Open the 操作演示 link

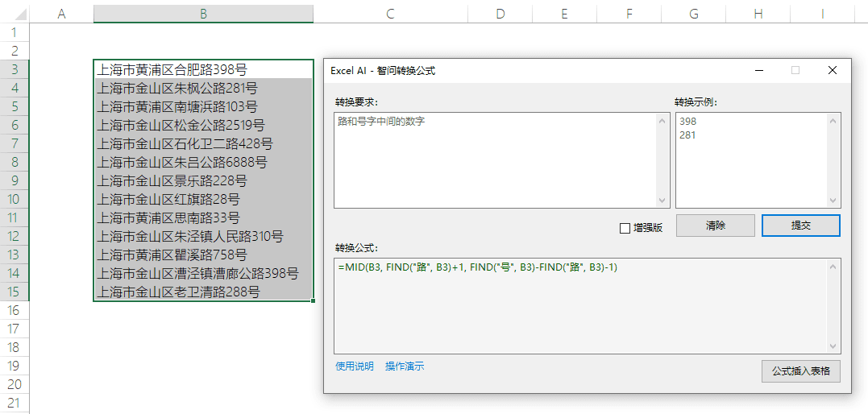tap(405, 366)
